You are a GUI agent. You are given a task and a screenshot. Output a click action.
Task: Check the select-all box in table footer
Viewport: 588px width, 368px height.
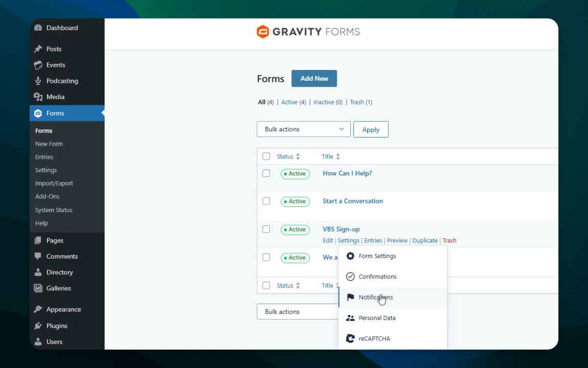[x=266, y=285]
